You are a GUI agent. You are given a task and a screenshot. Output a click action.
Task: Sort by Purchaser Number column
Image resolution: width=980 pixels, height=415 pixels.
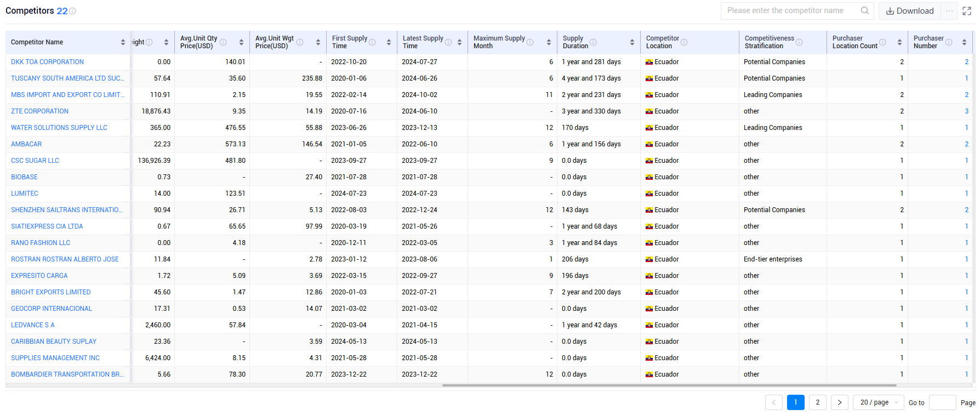click(964, 42)
